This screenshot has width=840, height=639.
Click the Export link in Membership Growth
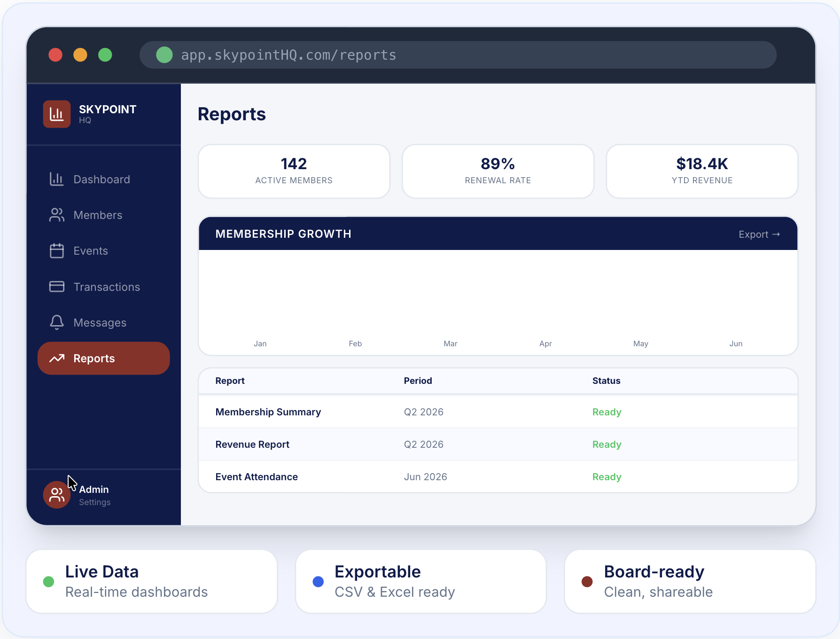(x=759, y=234)
